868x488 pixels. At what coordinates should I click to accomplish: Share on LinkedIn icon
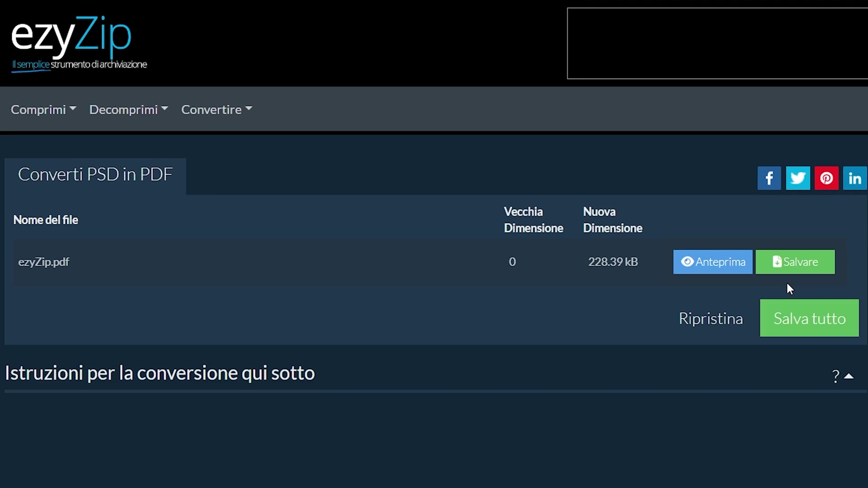click(x=854, y=178)
